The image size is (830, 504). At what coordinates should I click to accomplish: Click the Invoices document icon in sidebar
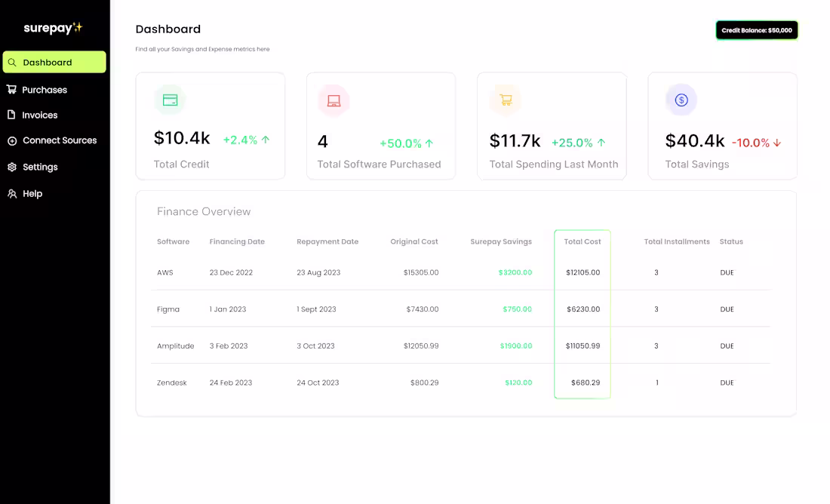click(12, 115)
